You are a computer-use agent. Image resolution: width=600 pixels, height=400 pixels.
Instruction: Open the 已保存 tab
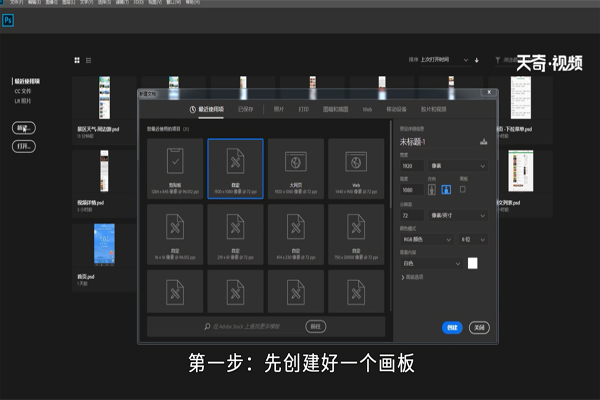245,109
